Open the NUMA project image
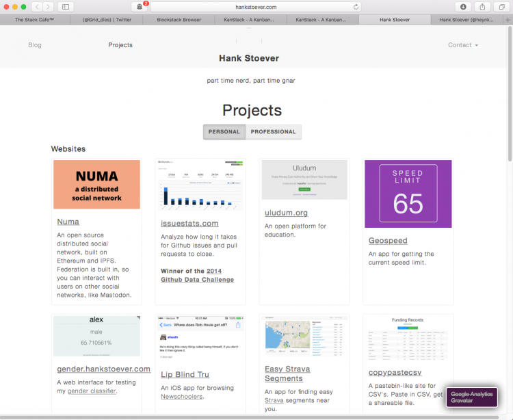Image resolution: width=513 pixels, height=420 pixels. pyautogui.click(x=97, y=185)
